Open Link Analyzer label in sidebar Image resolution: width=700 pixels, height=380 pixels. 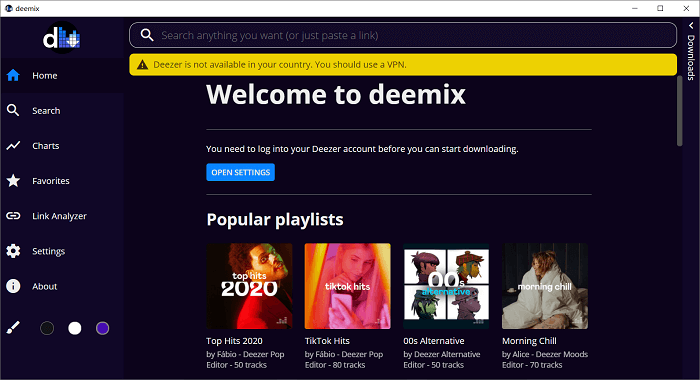59,216
